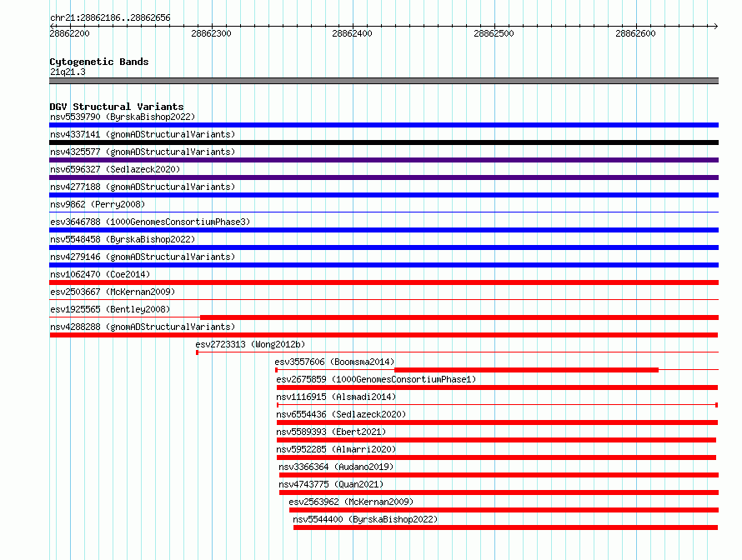Click the thick red bar of esv1925565
Image resolution: width=742 pixels, height=560 pixels.
(459, 317)
